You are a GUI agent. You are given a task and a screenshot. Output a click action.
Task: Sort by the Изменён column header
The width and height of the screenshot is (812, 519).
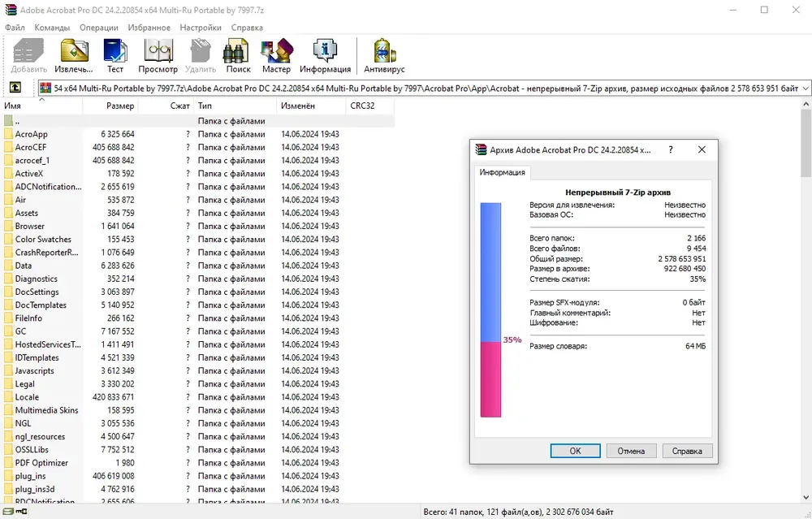click(x=311, y=106)
